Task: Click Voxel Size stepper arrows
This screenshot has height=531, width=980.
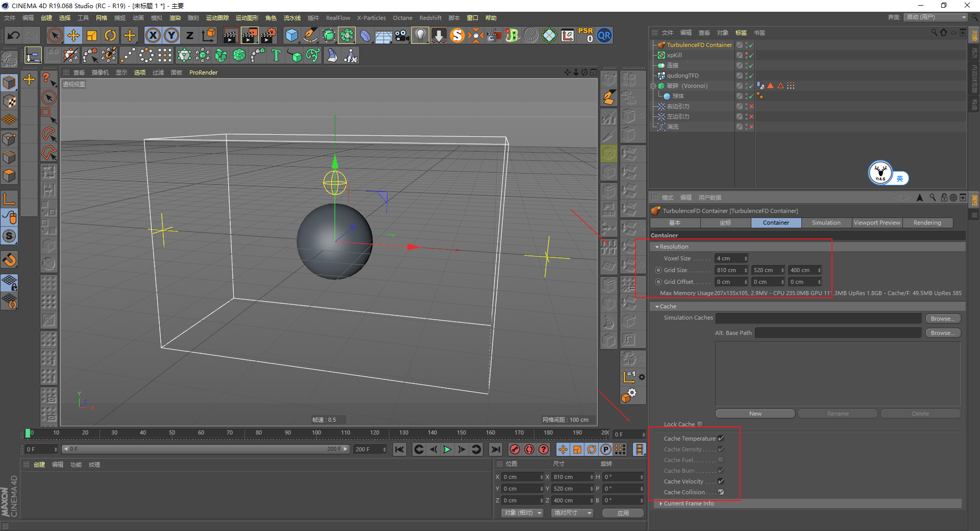Action: pos(746,258)
